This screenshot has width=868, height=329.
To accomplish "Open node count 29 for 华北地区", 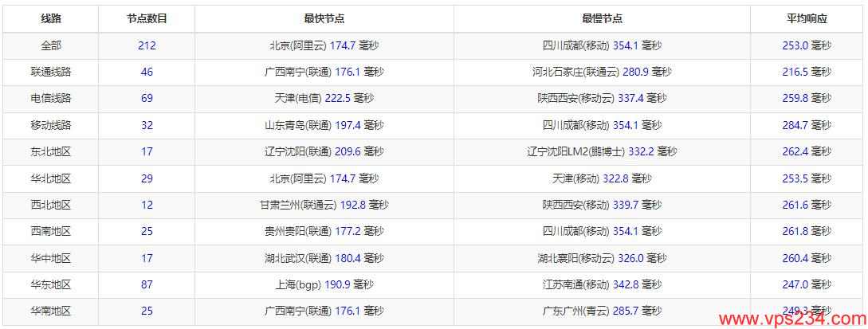I will pos(147,178).
